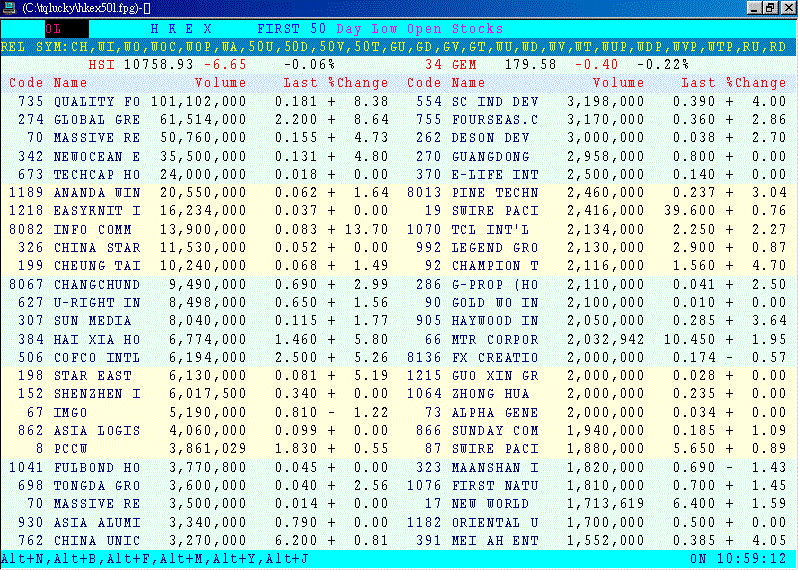Viewport: 798px width, 570px height.
Task: Select stock name IMGO
Action: click(x=71, y=413)
